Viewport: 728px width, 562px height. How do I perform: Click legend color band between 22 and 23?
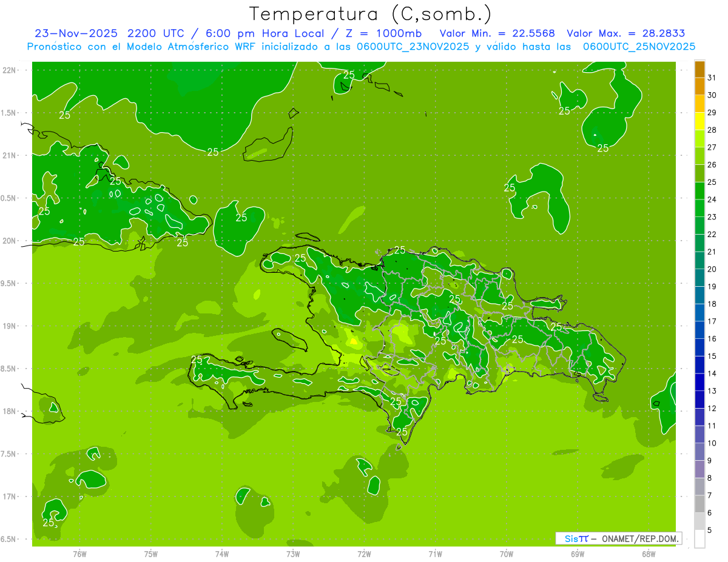click(699, 226)
